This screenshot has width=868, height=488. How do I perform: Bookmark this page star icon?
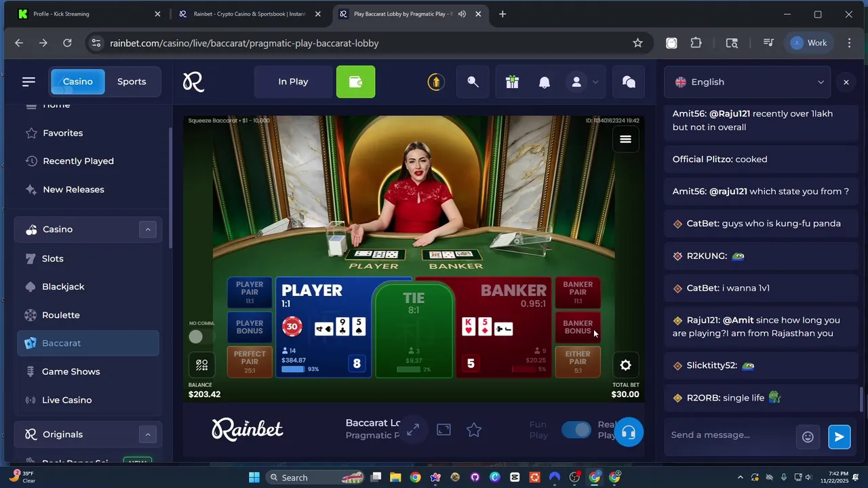tap(637, 43)
